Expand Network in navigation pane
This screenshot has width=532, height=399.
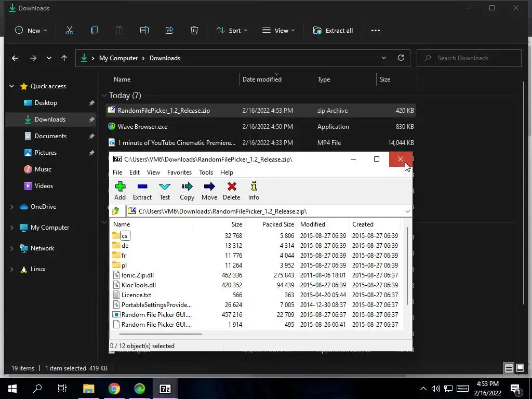tap(12, 248)
